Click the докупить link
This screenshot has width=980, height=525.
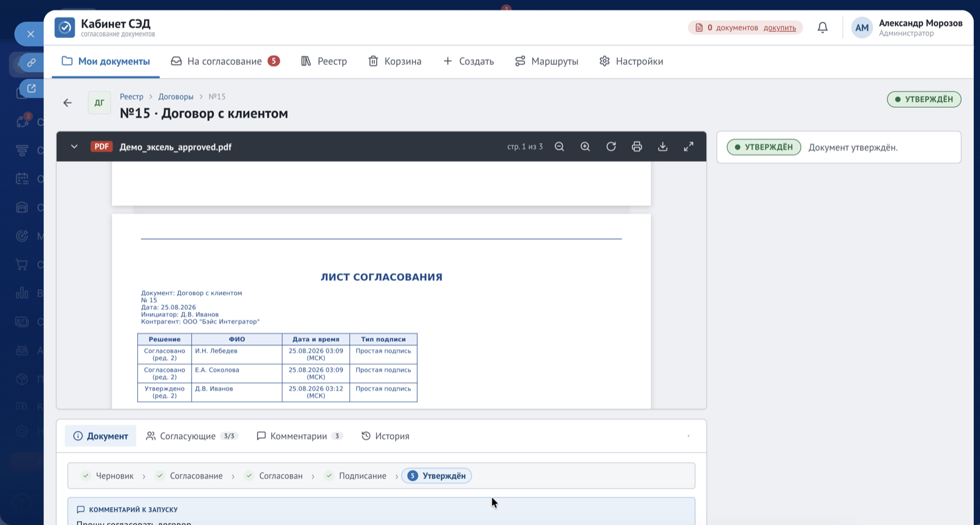[x=780, y=28]
